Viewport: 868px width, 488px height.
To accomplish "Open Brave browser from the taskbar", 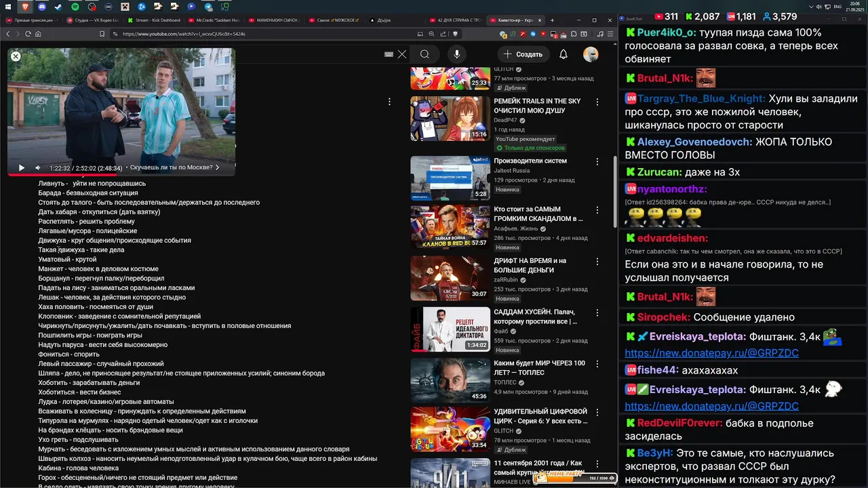I will (x=26, y=6).
